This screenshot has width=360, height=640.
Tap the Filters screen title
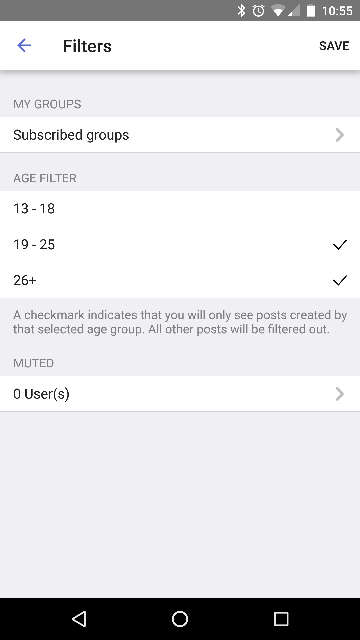pos(87,46)
